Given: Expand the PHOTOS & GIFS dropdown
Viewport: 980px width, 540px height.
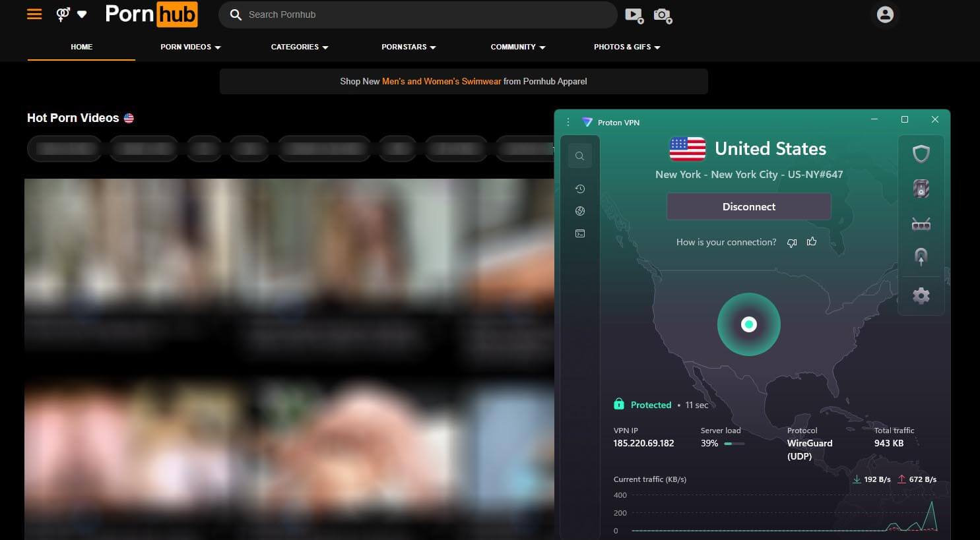Looking at the screenshot, I should (x=627, y=47).
